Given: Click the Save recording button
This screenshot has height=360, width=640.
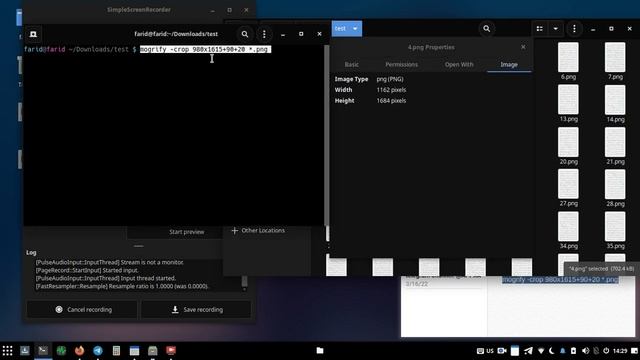Looking at the screenshot, I should coord(196,309).
